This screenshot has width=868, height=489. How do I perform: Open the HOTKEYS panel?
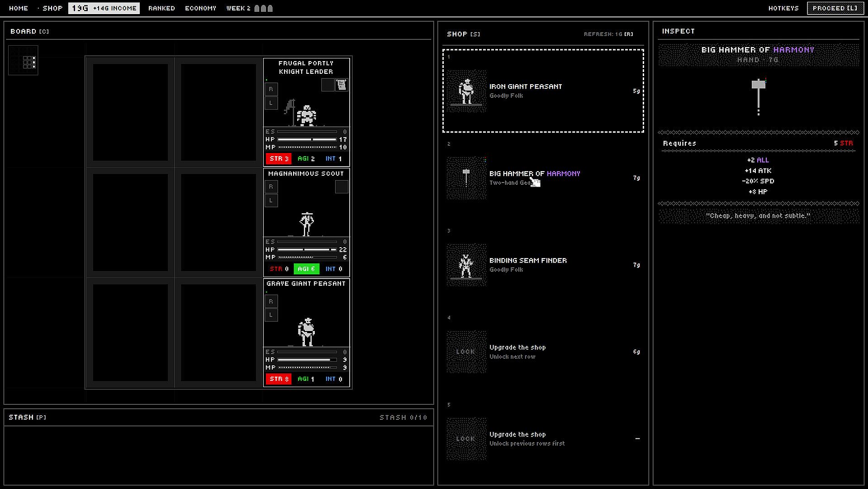783,8
